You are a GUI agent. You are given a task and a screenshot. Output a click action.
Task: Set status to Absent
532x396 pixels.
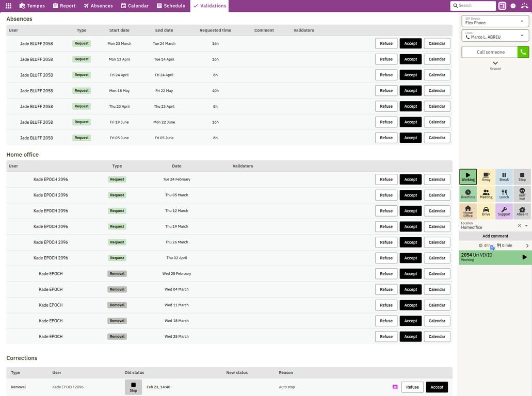[x=522, y=211]
